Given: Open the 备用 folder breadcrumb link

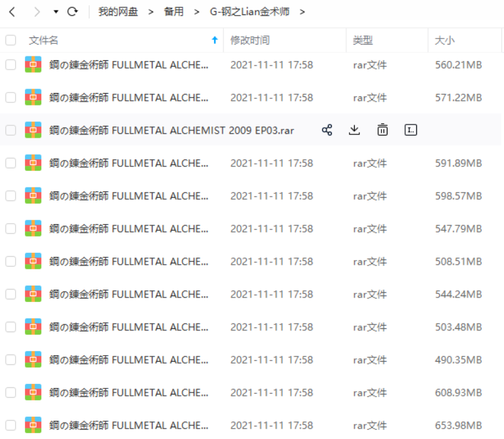Looking at the screenshot, I should (x=173, y=12).
